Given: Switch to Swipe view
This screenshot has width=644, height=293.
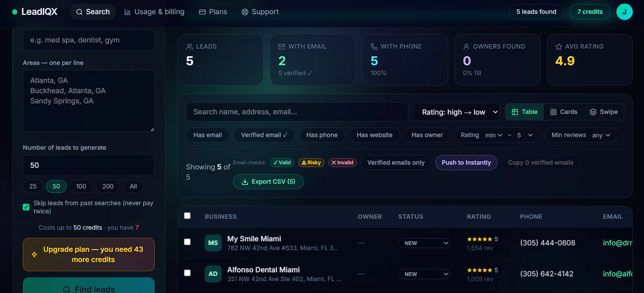Looking at the screenshot, I should pyautogui.click(x=603, y=112).
